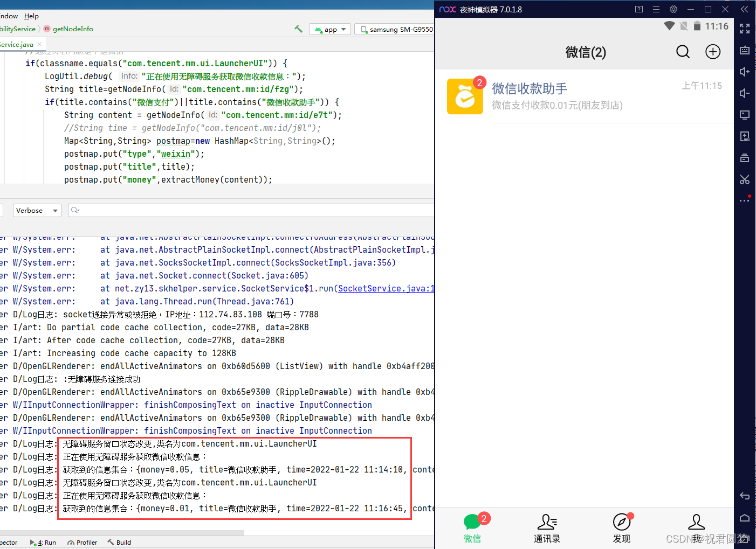Open Nox toolbox icon in sidebar
This screenshot has width=756, height=549.
745,158
